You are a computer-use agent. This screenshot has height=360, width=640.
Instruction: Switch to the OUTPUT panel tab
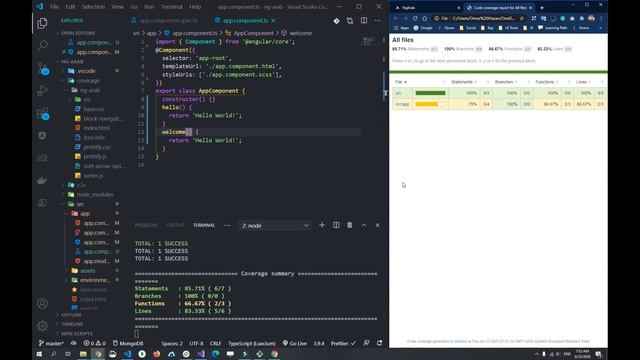coord(175,225)
